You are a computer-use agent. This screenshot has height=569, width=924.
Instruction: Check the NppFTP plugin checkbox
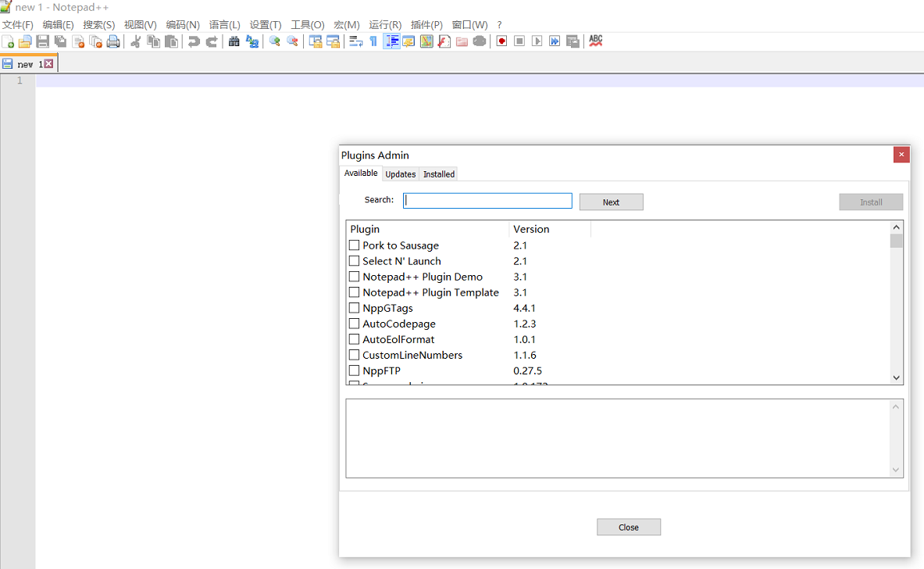354,370
